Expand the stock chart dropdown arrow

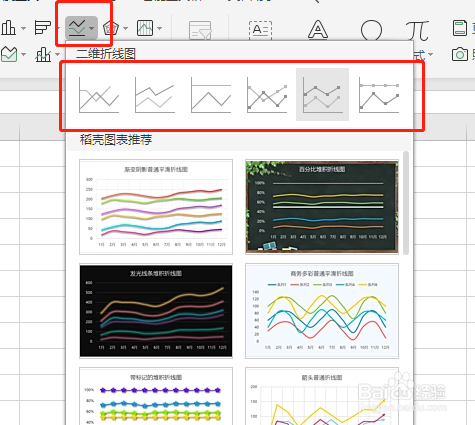point(160,28)
